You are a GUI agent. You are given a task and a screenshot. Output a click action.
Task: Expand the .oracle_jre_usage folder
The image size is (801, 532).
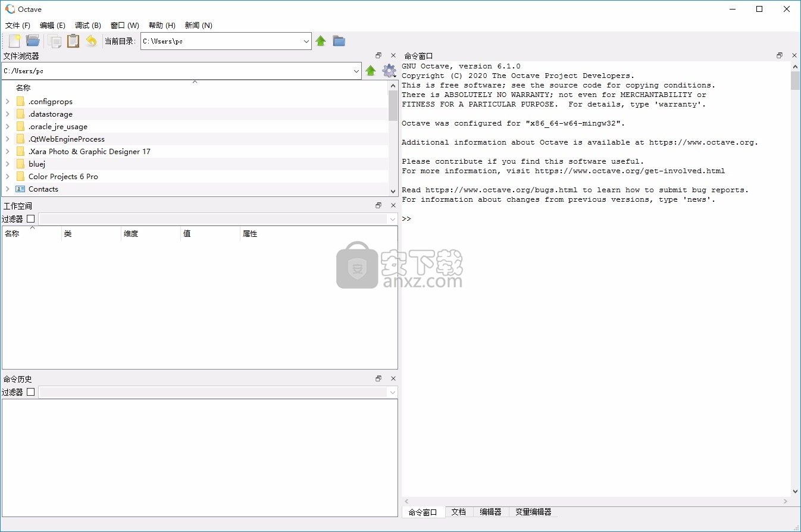pos(7,127)
